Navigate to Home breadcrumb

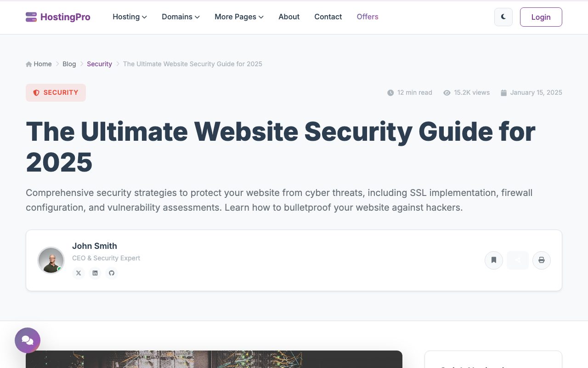click(x=39, y=64)
